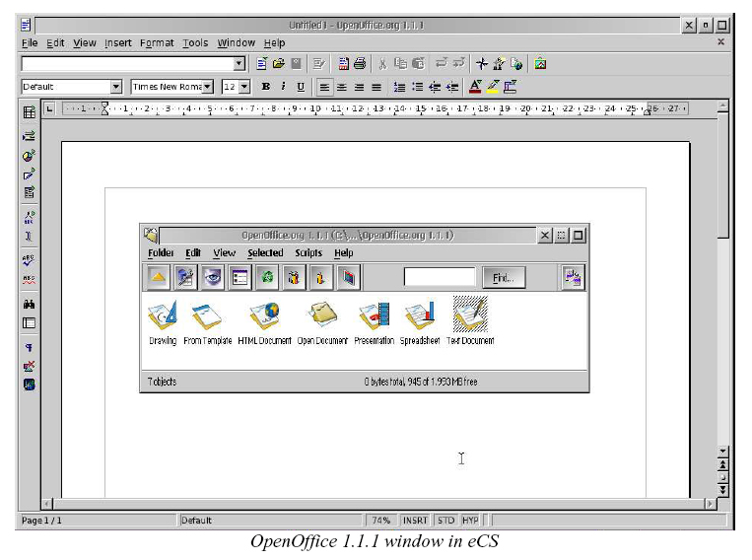This screenshot has height=560, width=752.
Task: Open the paragraph style Default dropdown
Action: click(115, 87)
